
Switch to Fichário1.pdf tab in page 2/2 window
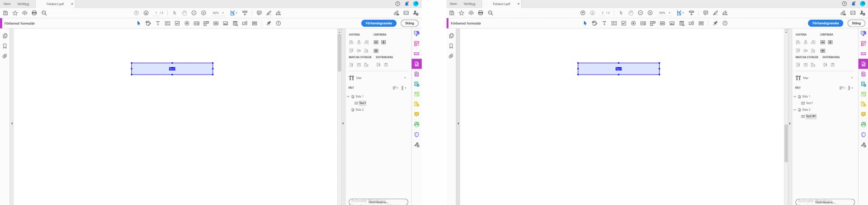tap(501, 4)
